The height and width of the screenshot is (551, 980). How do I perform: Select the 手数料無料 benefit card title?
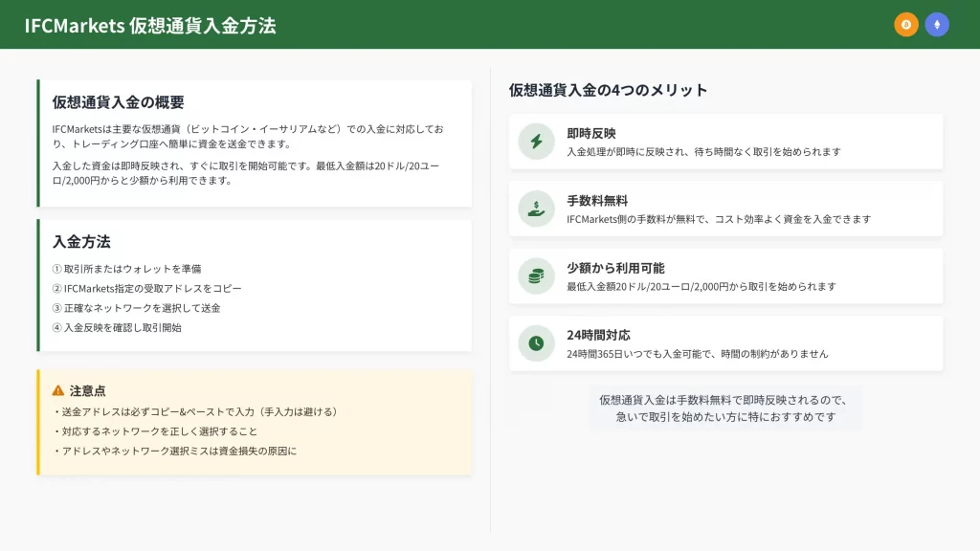coord(596,201)
